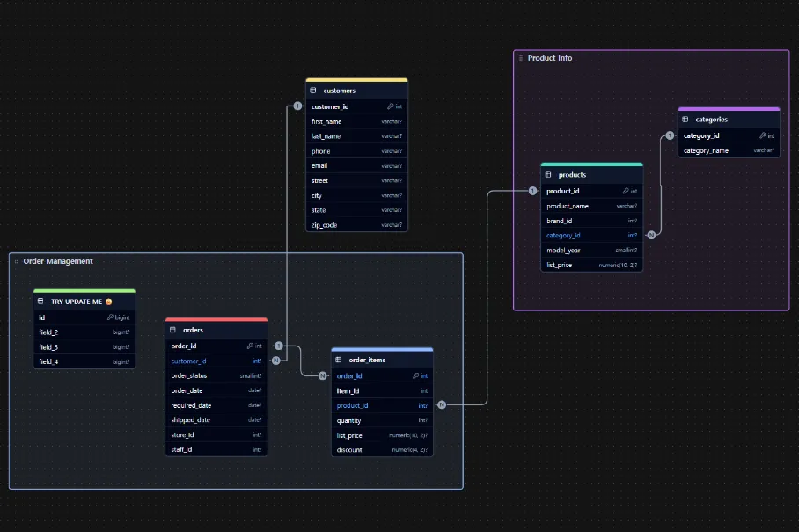Click the drag handle icon of Order Management group

click(x=16, y=261)
